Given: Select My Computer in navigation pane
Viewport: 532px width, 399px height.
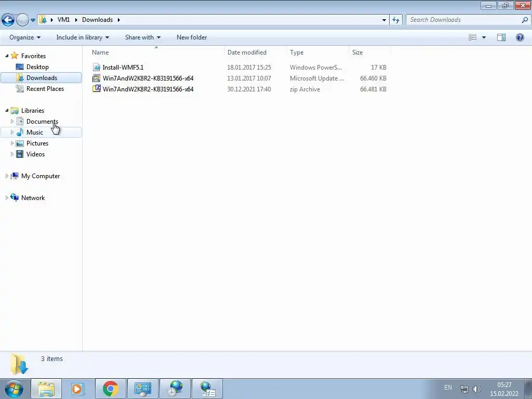Looking at the screenshot, I should (x=41, y=176).
